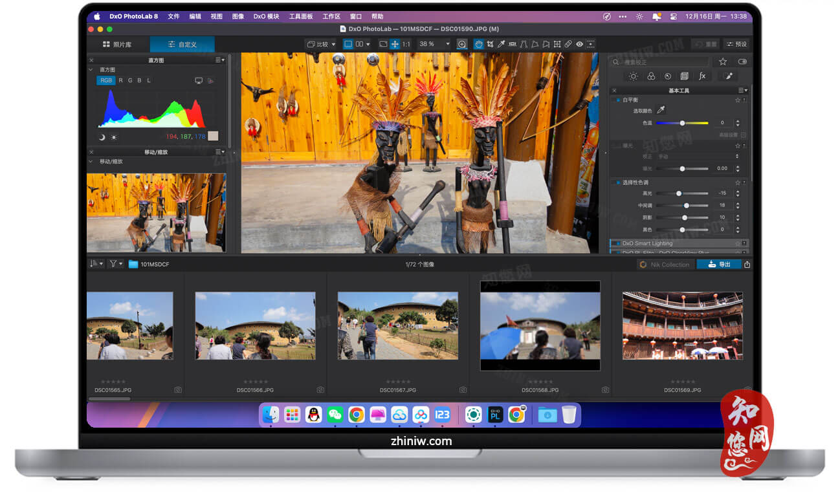Open the Nik Collection button
This screenshot has width=840, height=504.
coord(665,264)
